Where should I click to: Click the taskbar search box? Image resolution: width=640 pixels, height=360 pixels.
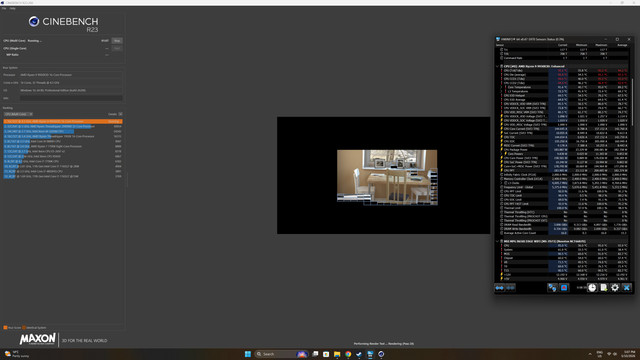pos(282,354)
